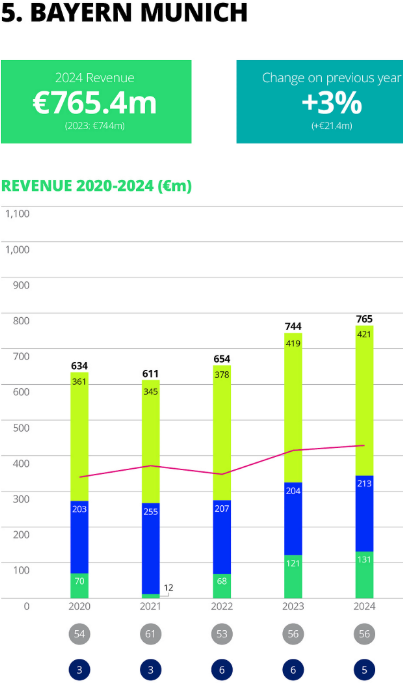Screen dimensions: 403x683
Task: Click the 700 y-axis label
Action: [x=21, y=356]
